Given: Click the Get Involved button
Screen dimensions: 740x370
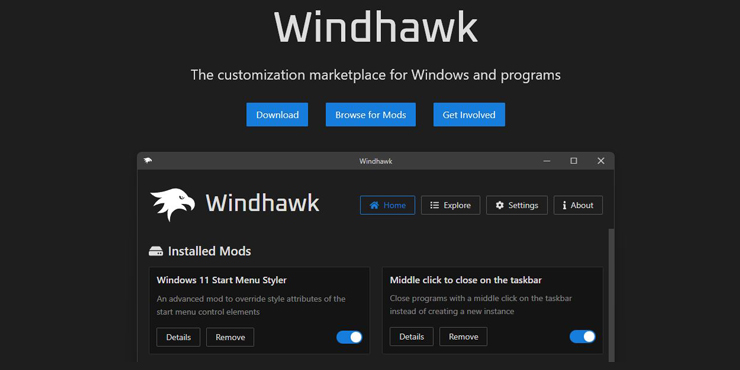Looking at the screenshot, I should 469,115.
